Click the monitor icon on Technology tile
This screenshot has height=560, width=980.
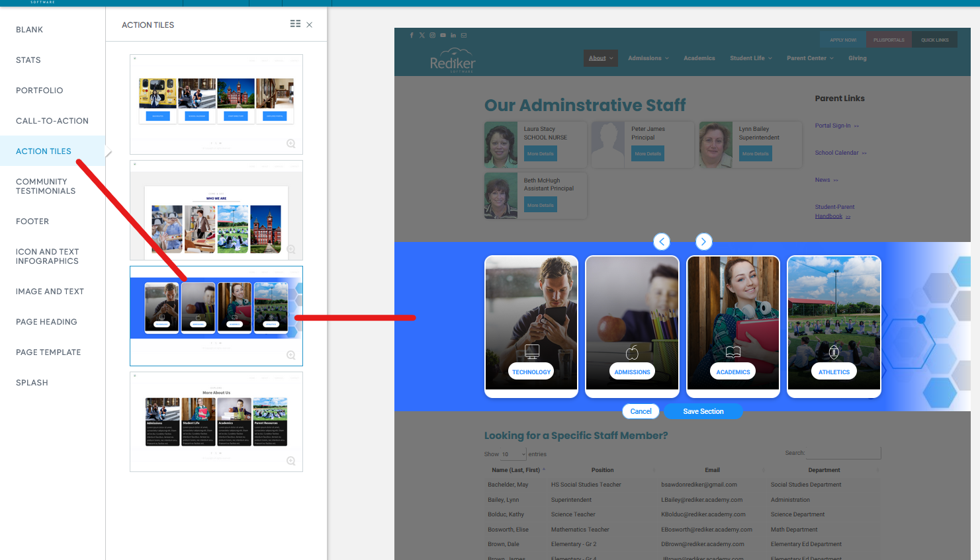pyautogui.click(x=532, y=352)
